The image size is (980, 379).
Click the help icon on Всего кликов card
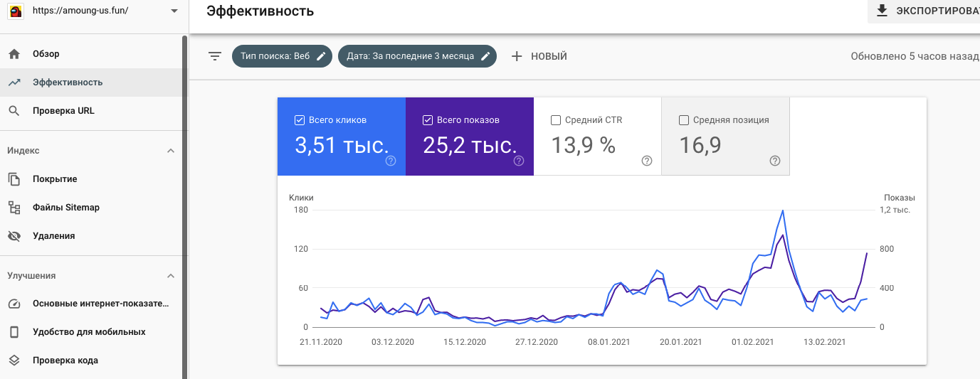click(391, 161)
